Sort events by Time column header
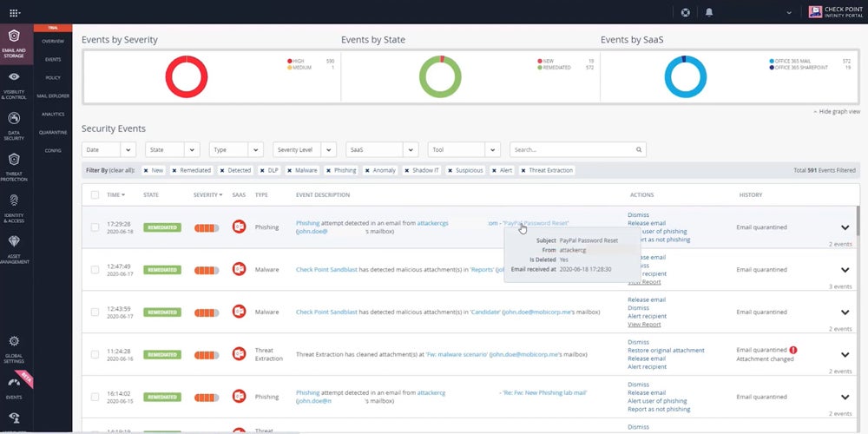The image size is (868, 434). click(x=115, y=194)
